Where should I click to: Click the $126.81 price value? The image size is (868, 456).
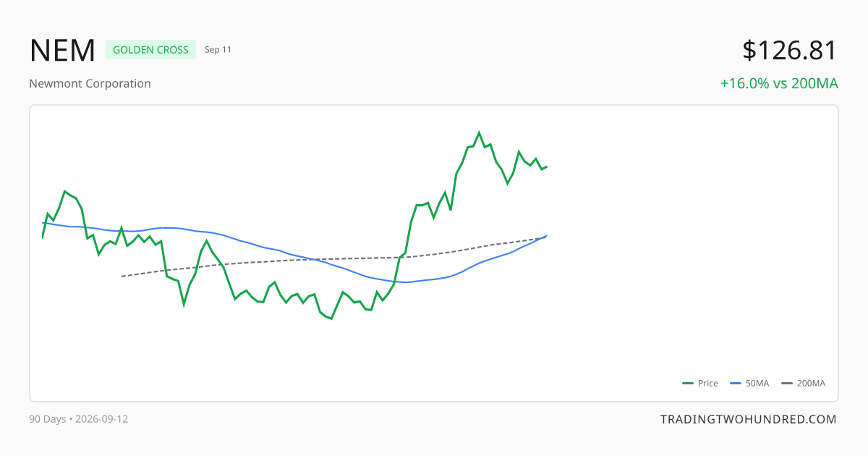[790, 51]
